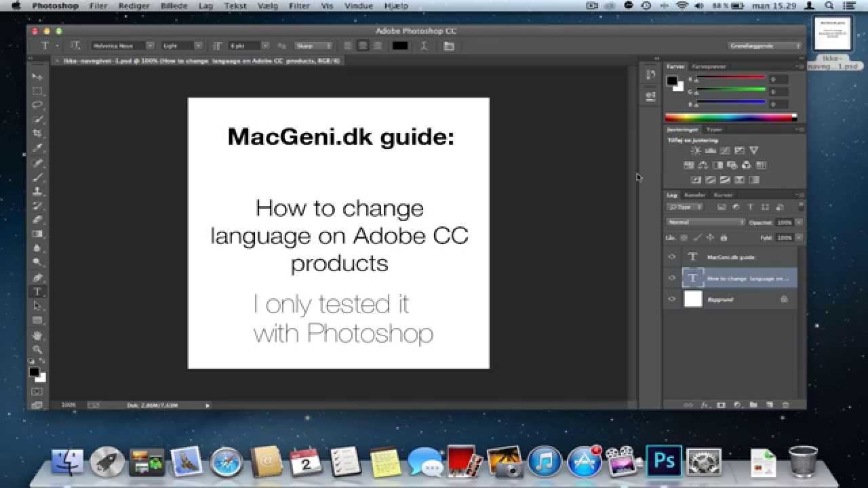The width and height of the screenshot is (868, 488).
Task: Hide the MacGeni.dk guide text layer
Action: [x=672, y=257]
